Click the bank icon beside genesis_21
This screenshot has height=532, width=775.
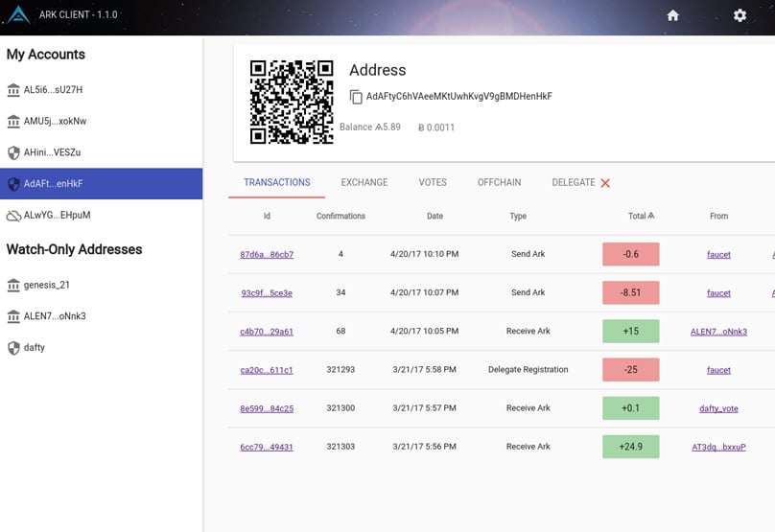13,285
